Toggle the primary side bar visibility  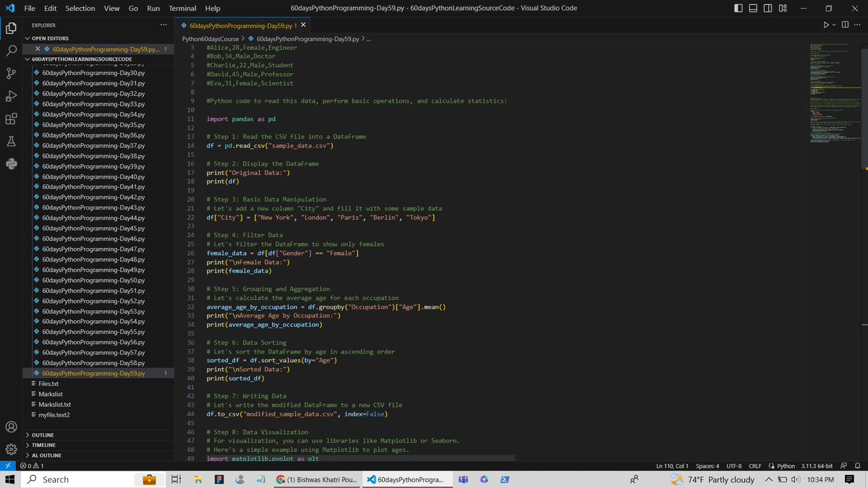739,8
